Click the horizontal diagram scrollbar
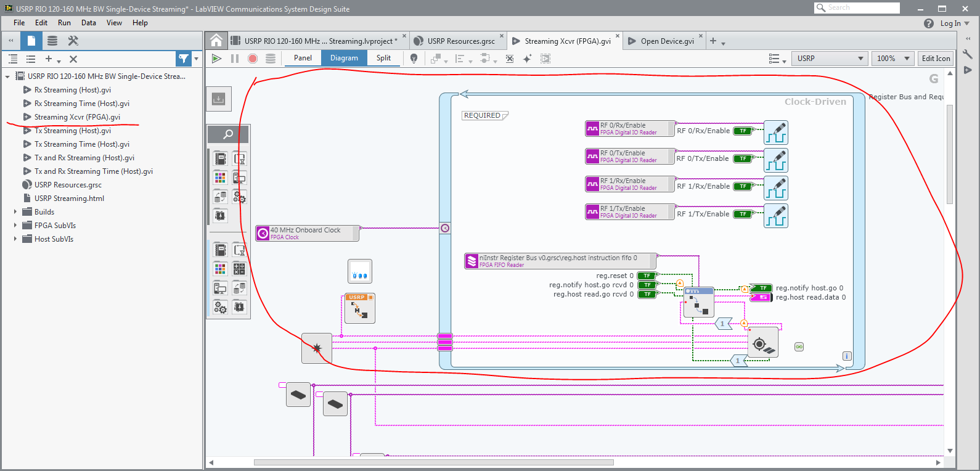The image size is (980, 471). tap(433, 462)
